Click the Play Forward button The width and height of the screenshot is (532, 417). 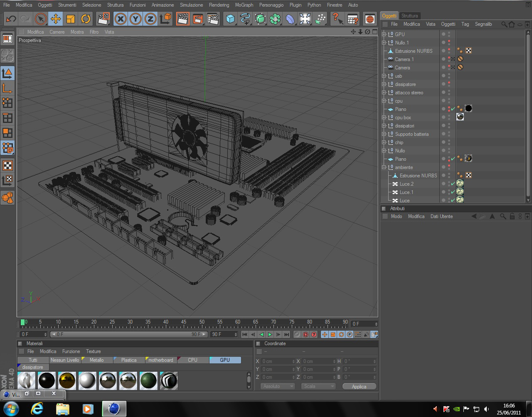coord(270,334)
